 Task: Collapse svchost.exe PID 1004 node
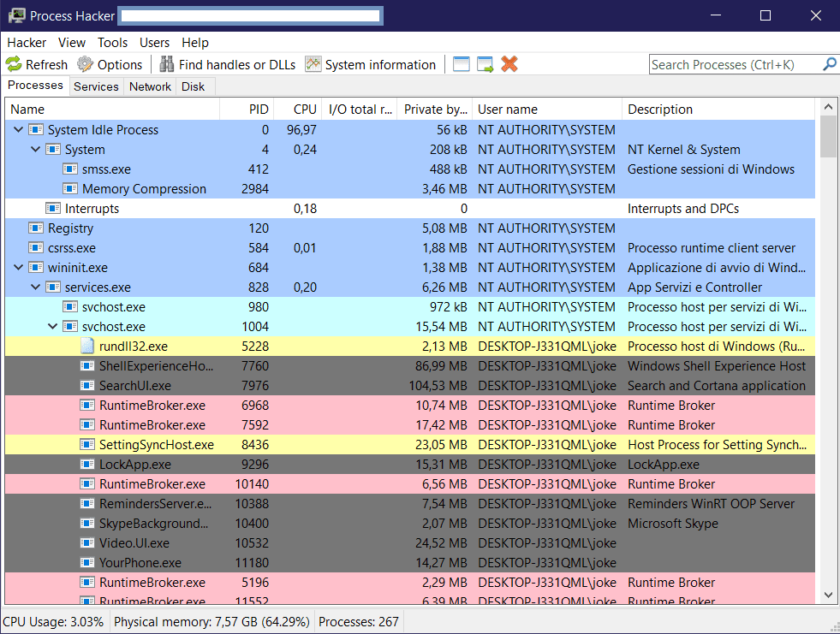(x=53, y=327)
